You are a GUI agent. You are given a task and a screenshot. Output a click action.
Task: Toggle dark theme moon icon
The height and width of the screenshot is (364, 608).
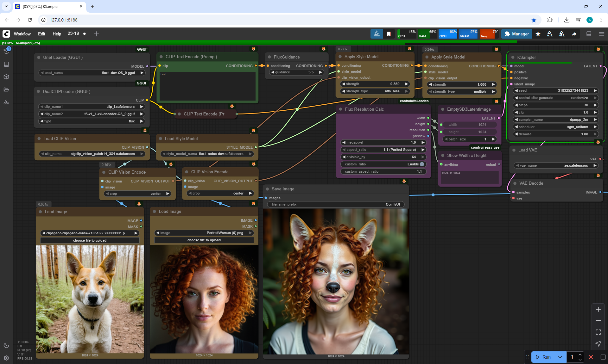pyautogui.click(x=6, y=345)
